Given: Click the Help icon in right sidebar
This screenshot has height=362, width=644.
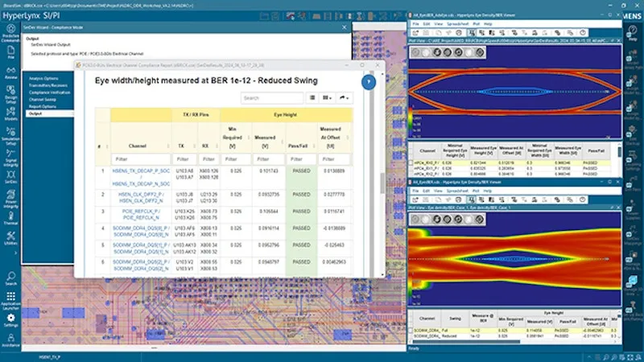Looking at the screenshot, I should (x=633, y=33).
